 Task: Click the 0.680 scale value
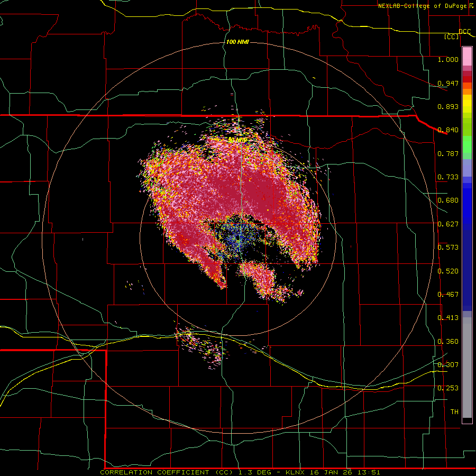(448, 200)
